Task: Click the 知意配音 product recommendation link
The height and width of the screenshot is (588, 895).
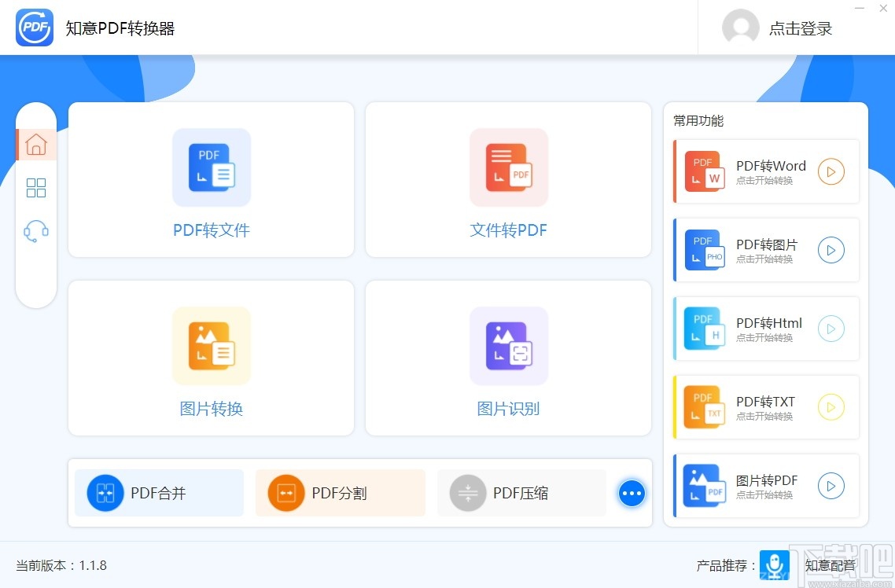Action: (x=830, y=565)
